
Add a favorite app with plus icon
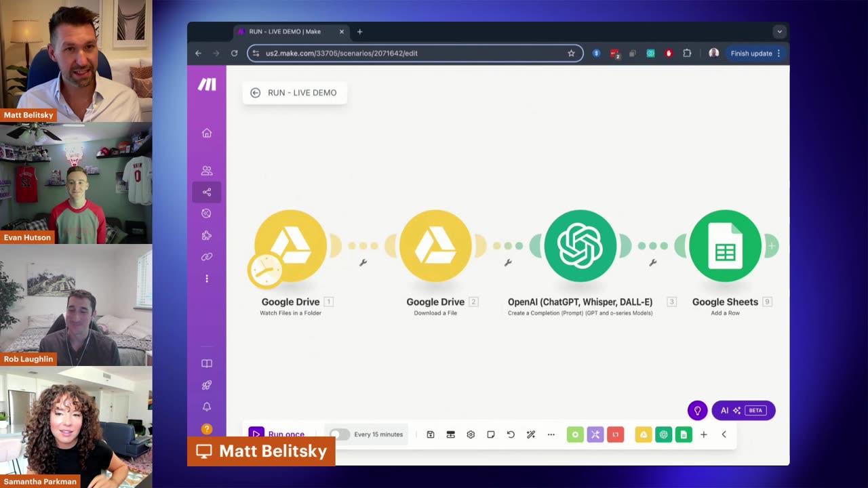pos(704,434)
